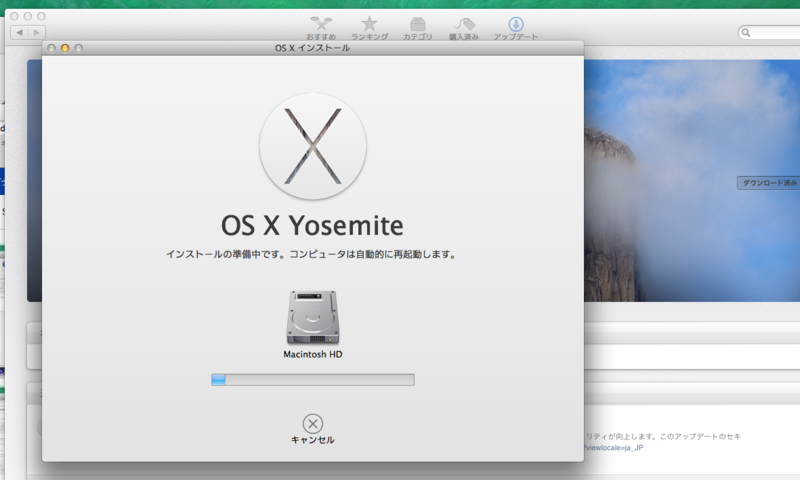Click the App Store search field
The width and height of the screenshot is (800, 480).
(769, 33)
